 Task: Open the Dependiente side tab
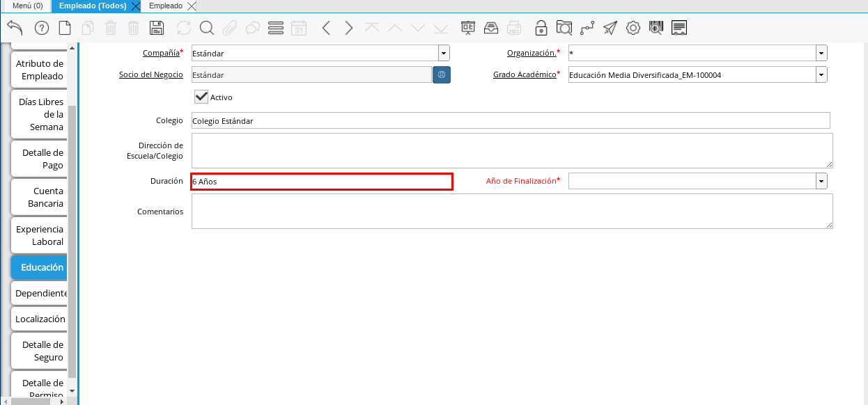coord(40,293)
